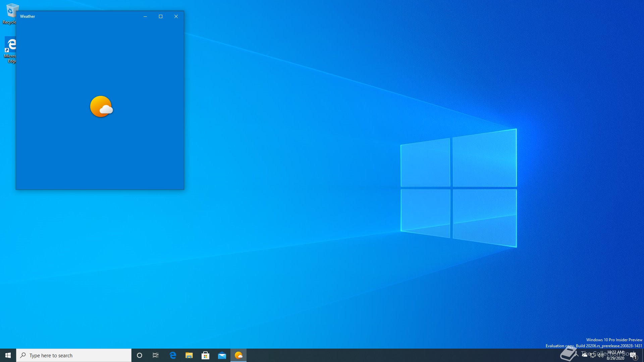Click the taskbar search box
Screen dimensions: 644x362
tap(74, 355)
